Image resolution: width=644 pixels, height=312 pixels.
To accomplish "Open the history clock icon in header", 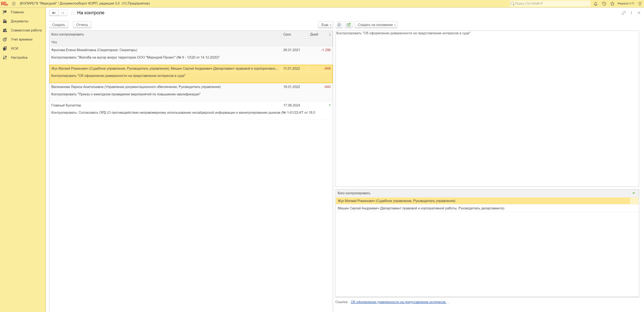I will pos(604,4).
